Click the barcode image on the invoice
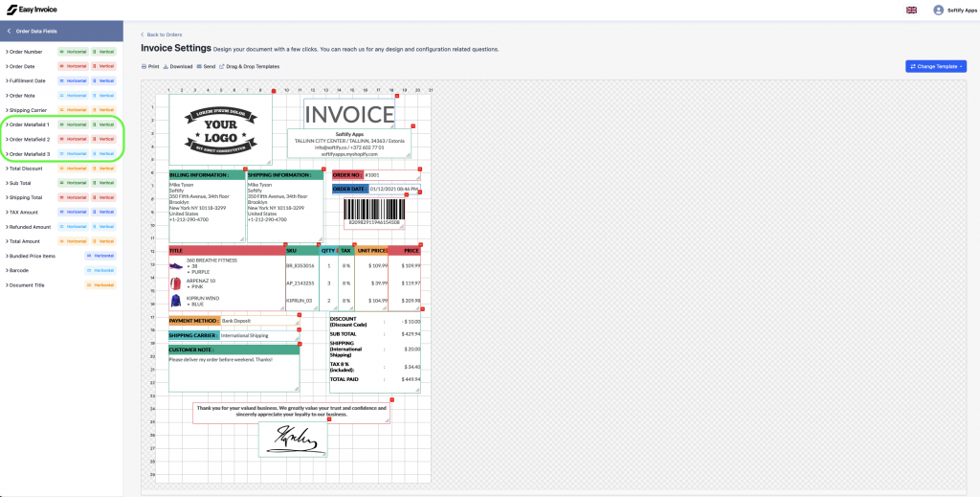The image size is (980, 497). (373, 209)
